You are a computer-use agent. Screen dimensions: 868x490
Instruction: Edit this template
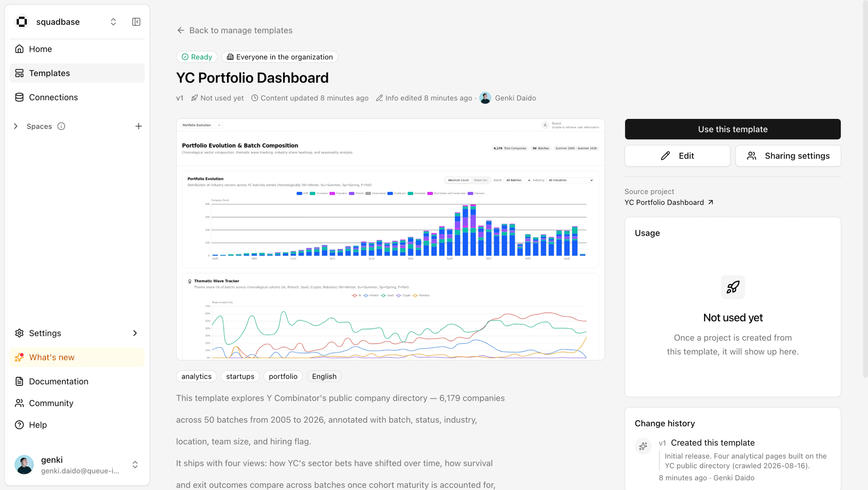(677, 156)
